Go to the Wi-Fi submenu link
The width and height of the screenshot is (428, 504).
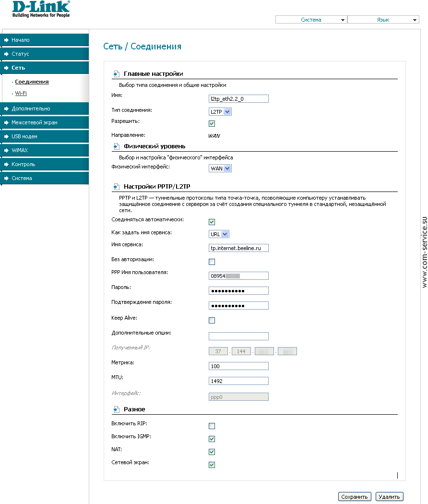pyautogui.click(x=21, y=93)
